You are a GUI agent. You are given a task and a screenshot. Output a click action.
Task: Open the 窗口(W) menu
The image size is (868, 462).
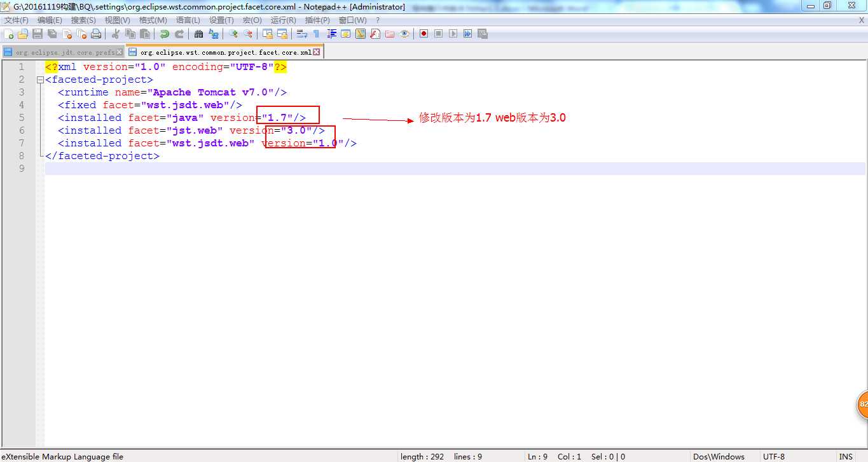pyautogui.click(x=352, y=20)
